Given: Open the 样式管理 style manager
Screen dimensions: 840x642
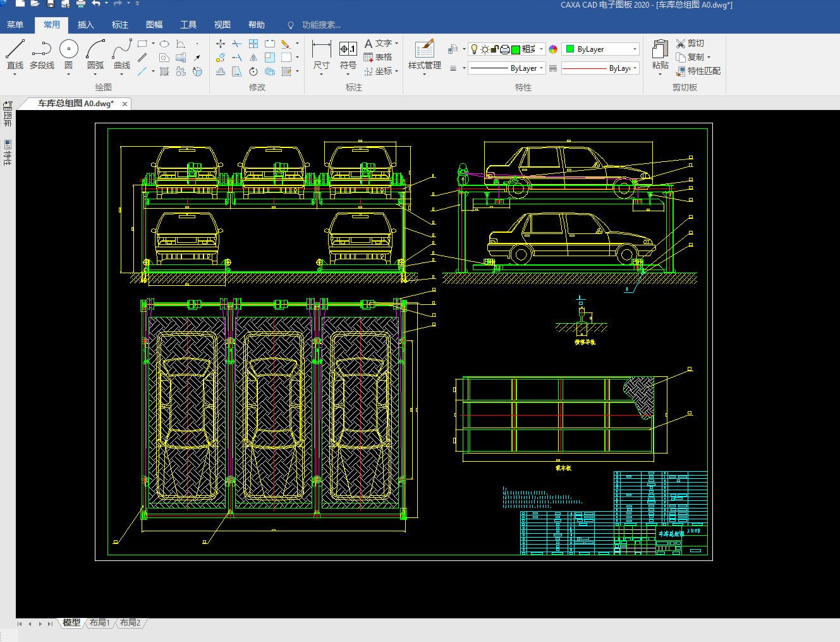Looking at the screenshot, I should coord(424,50).
